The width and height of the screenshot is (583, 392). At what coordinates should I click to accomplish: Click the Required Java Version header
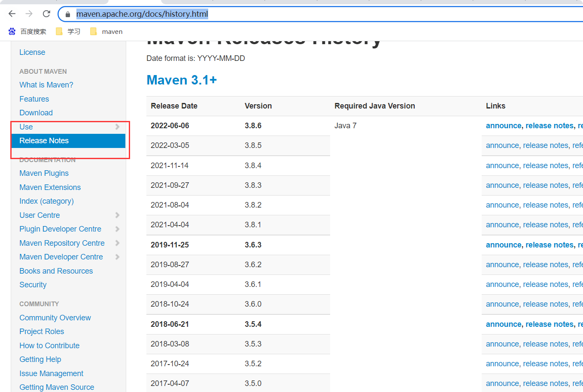pos(375,106)
